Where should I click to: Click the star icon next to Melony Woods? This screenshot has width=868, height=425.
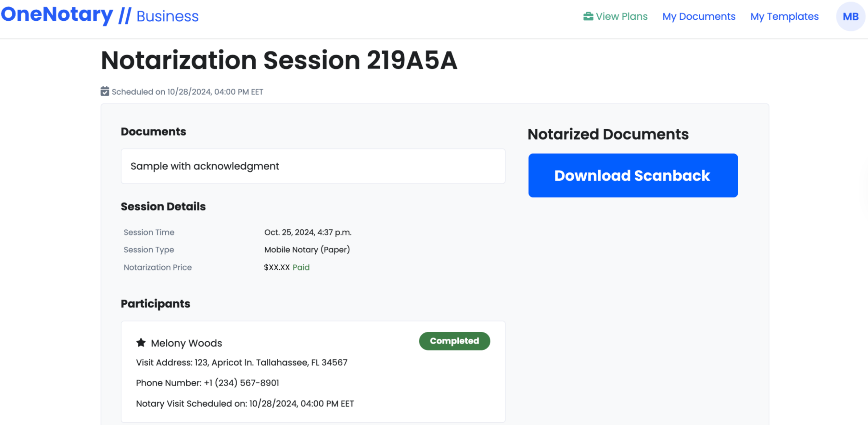tap(141, 343)
